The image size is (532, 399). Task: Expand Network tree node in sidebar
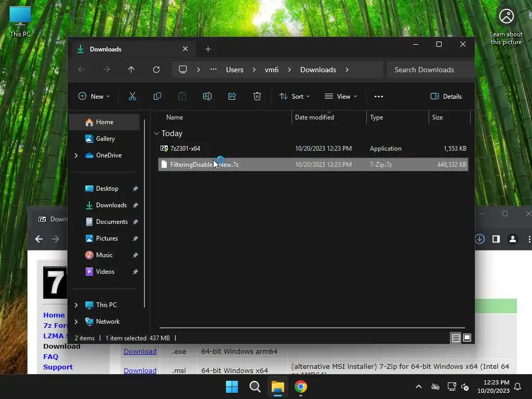pos(76,322)
